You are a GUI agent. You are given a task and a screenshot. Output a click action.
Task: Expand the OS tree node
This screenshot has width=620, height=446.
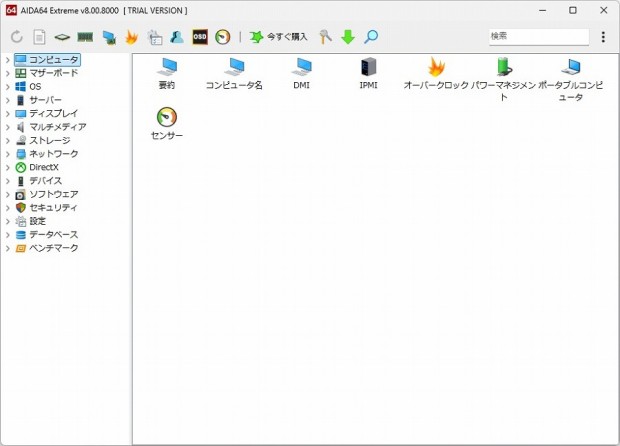coord(8,87)
